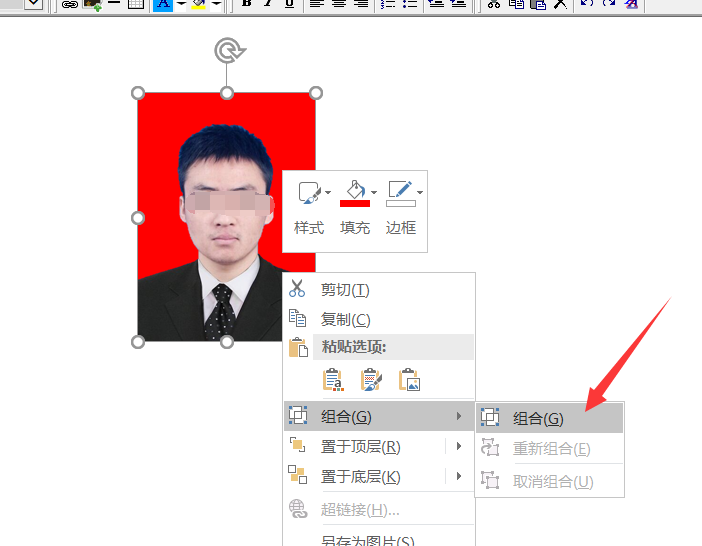This screenshot has width=702, height=546.
Task: Click the left-middle resize handle of the photo
Action: coord(138,217)
